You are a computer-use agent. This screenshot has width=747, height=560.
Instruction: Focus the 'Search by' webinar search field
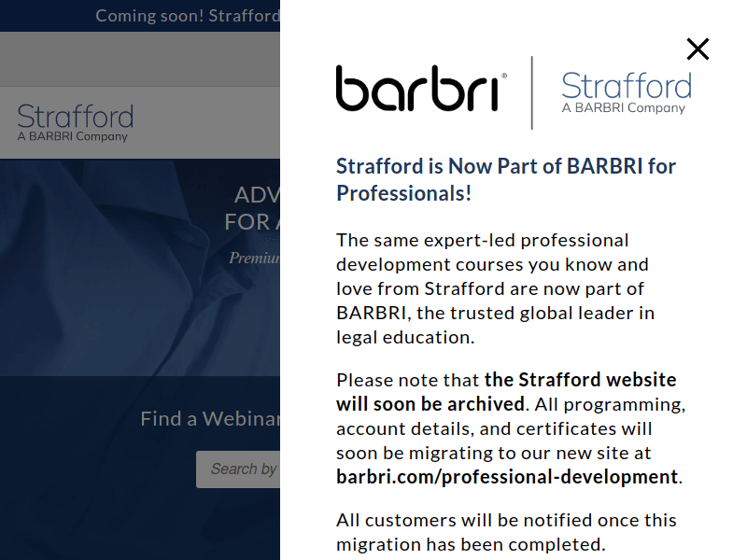(x=239, y=469)
